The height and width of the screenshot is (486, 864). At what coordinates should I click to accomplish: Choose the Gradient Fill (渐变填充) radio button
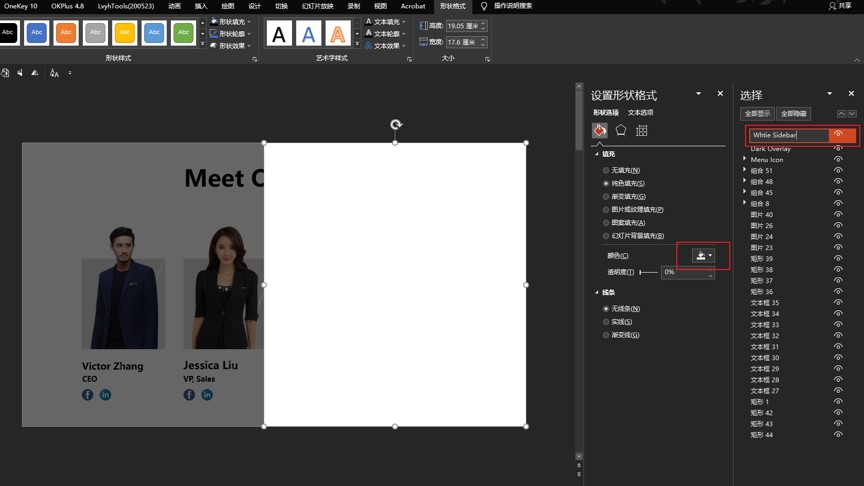point(606,197)
